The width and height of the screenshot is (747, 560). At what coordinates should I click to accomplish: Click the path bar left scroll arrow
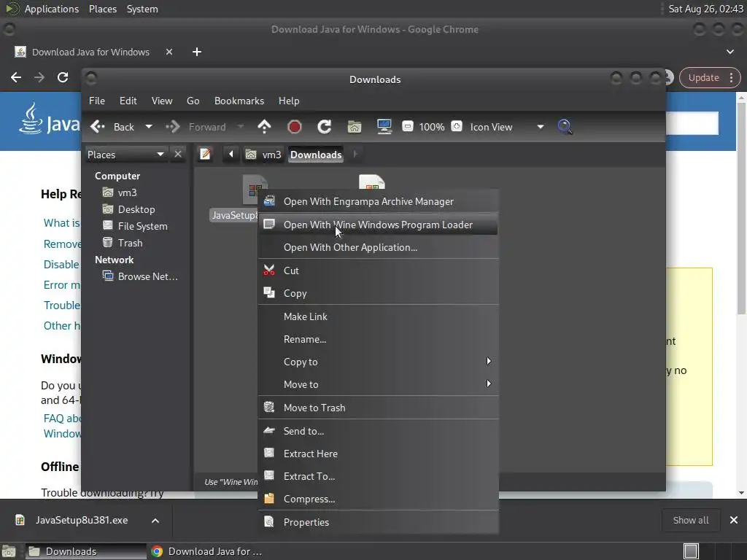tap(231, 155)
